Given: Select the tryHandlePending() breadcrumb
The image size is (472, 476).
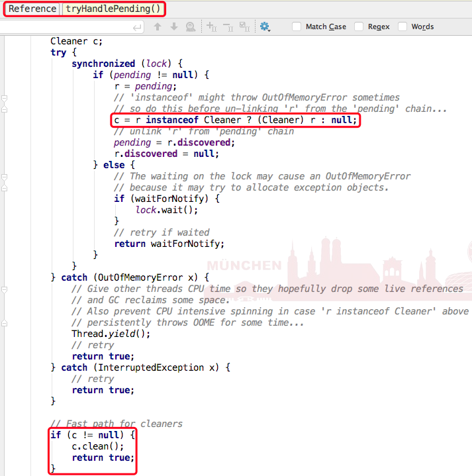Looking at the screenshot, I should point(113,9).
